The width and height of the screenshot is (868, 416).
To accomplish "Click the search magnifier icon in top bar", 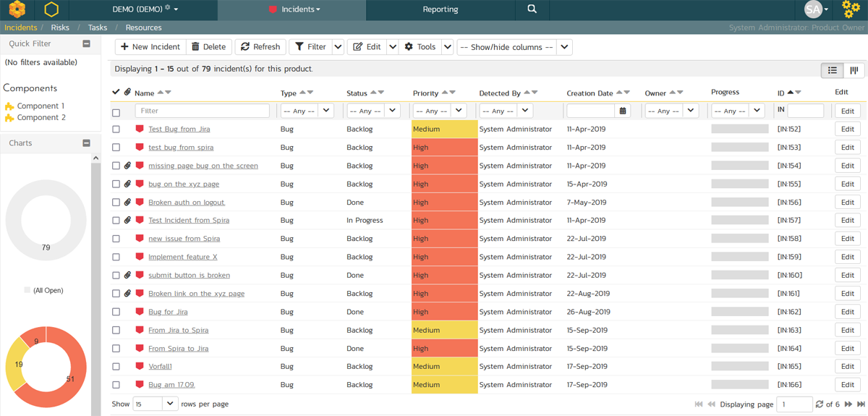I will pyautogui.click(x=532, y=9).
